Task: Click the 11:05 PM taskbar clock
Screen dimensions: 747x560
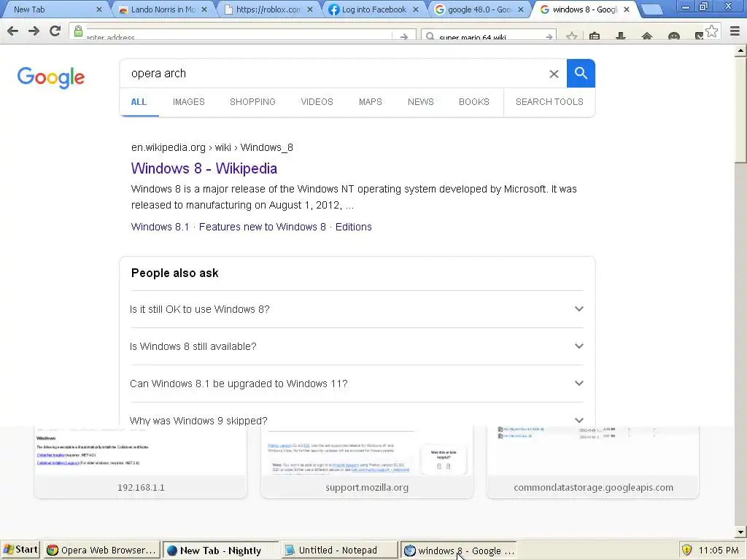Action: 719,550
